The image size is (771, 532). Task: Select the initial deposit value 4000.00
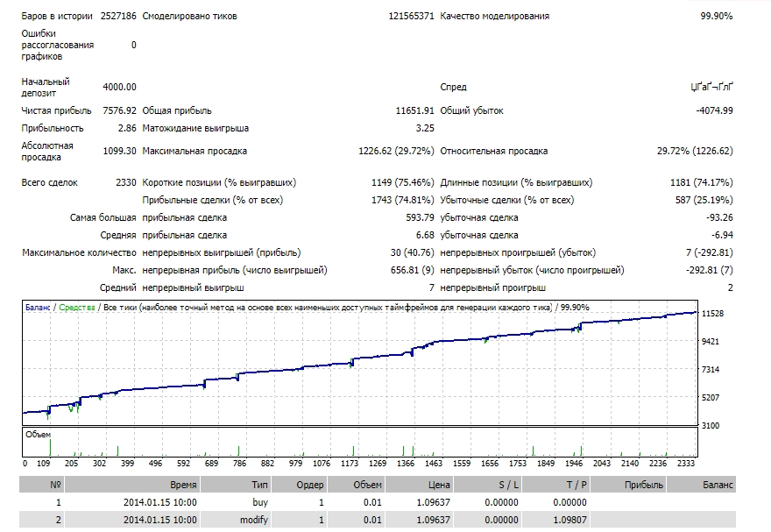click(119, 87)
